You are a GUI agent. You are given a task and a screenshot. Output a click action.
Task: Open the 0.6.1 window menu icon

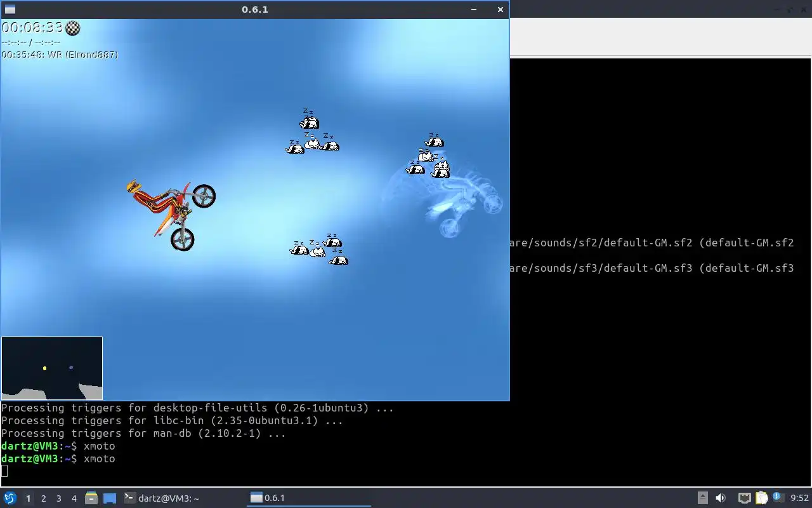point(10,10)
